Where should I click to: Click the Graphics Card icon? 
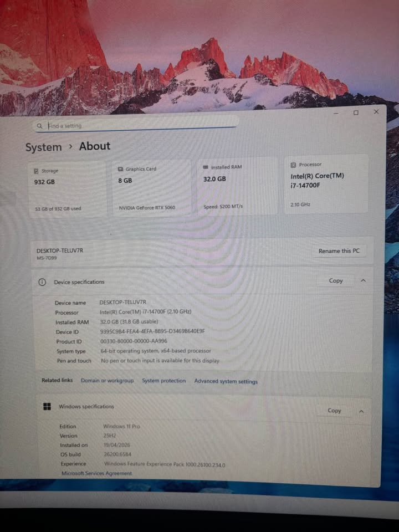click(x=120, y=169)
